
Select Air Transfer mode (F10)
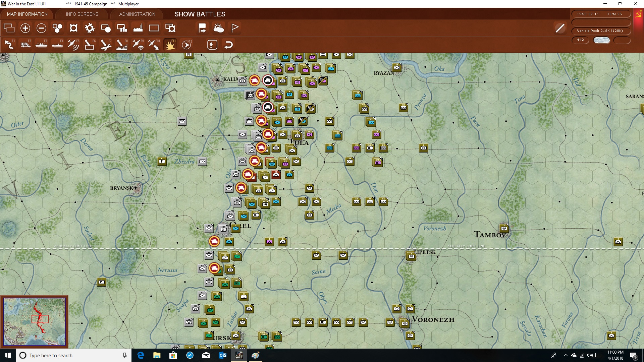click(x=154, y=45)
